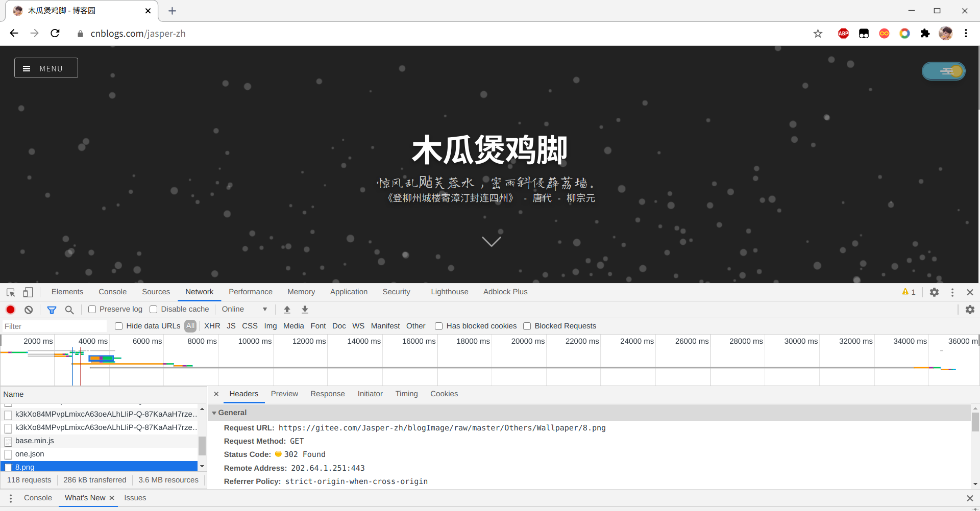This screenshot has width=980, height=511.
Task: Open the Online throttling dropdown
Action: pyautogui.click(x=244, y=310)
